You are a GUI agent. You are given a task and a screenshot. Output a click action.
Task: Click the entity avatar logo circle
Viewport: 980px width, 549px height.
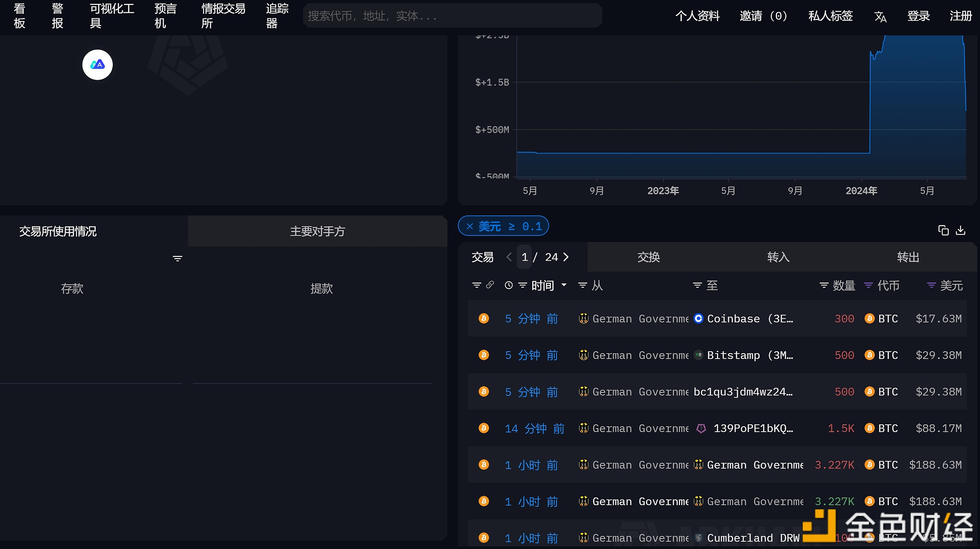pos(97,65)
